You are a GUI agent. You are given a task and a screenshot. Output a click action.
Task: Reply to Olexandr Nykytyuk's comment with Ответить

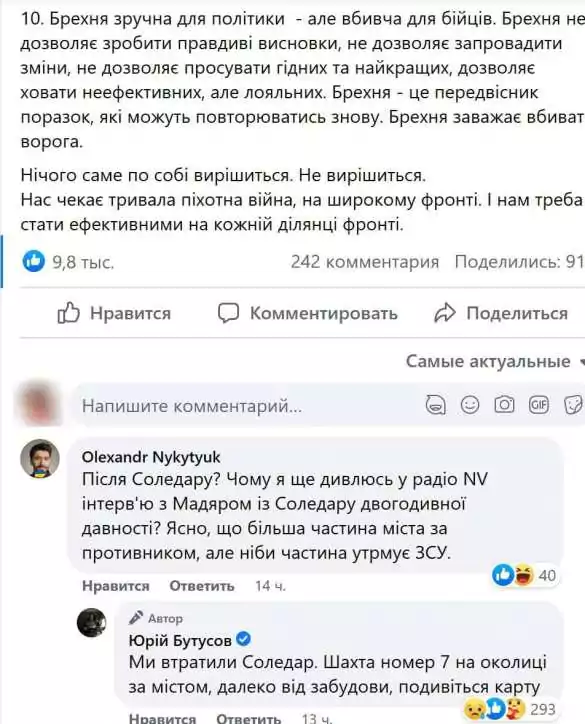[x=202, y=586]
